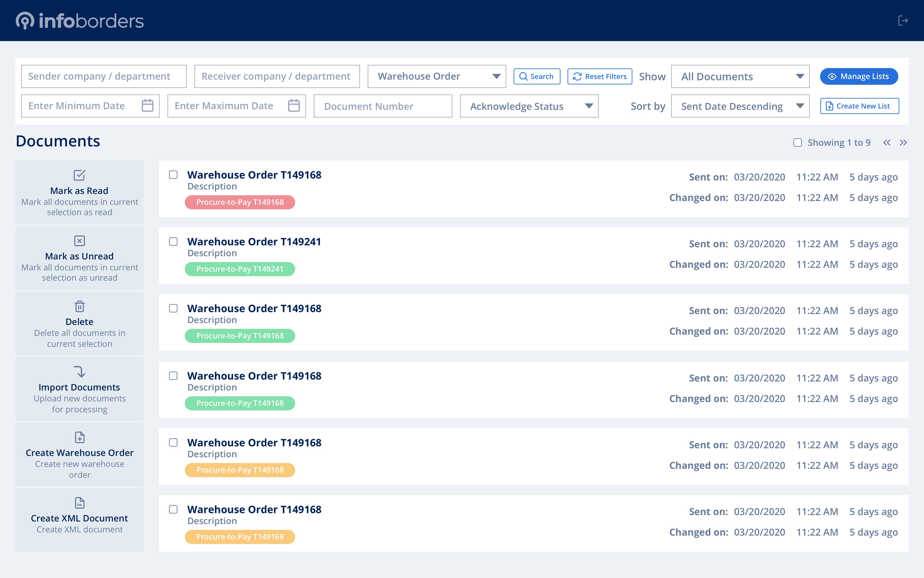The height and width of the screenshot is (578, 924).
Task: Click the Manage Lists button
Action: tap(859, 76)
